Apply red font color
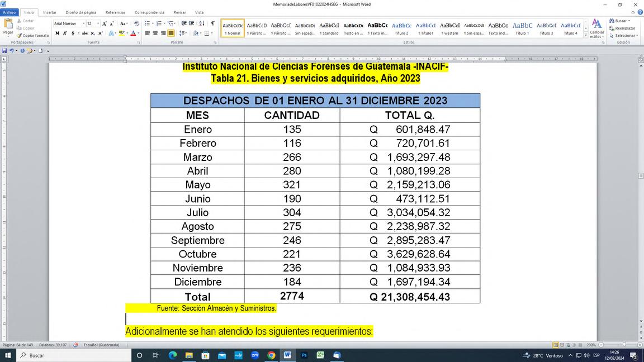 click(132, 34)
